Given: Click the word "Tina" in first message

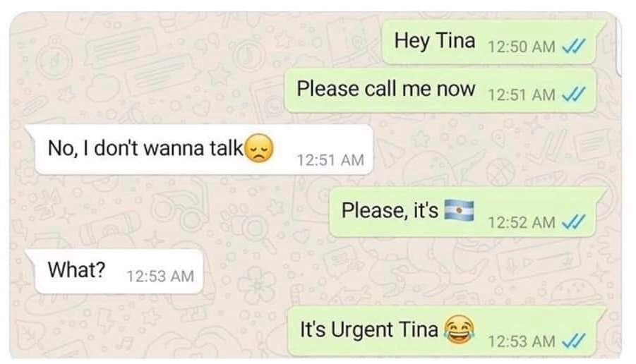Looking at the screenshot, I should pos(455,40).
